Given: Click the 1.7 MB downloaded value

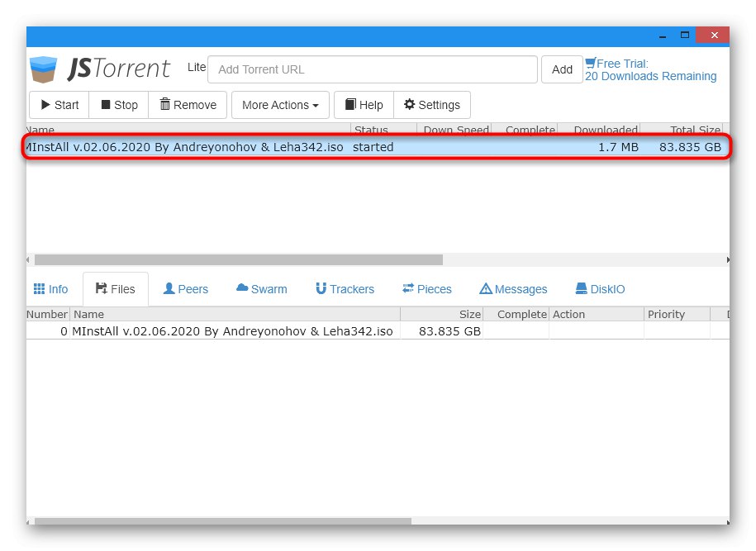Looking at the screenshot, I should pyautogui.click(x=618, y=147).
